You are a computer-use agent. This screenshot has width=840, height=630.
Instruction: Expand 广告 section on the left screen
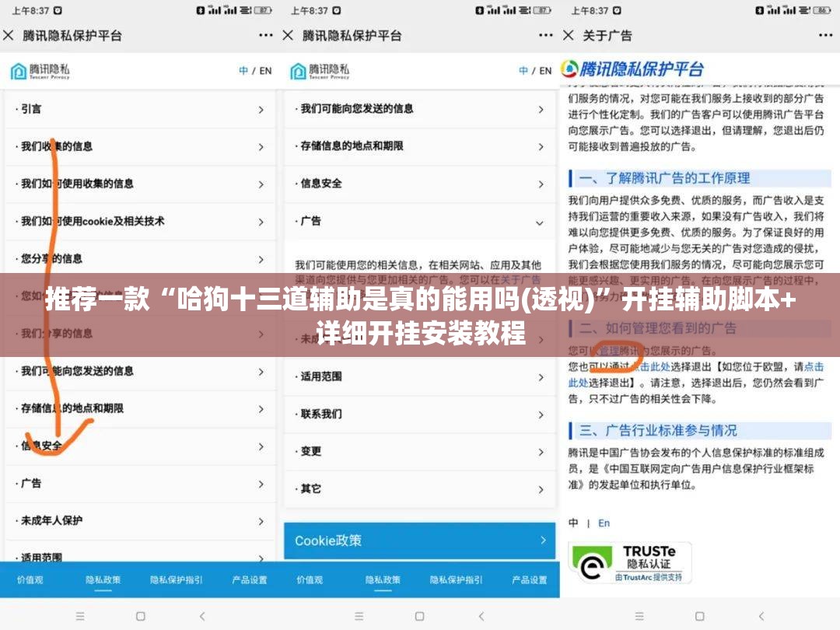pyautogui.click(x=139, y=484)
